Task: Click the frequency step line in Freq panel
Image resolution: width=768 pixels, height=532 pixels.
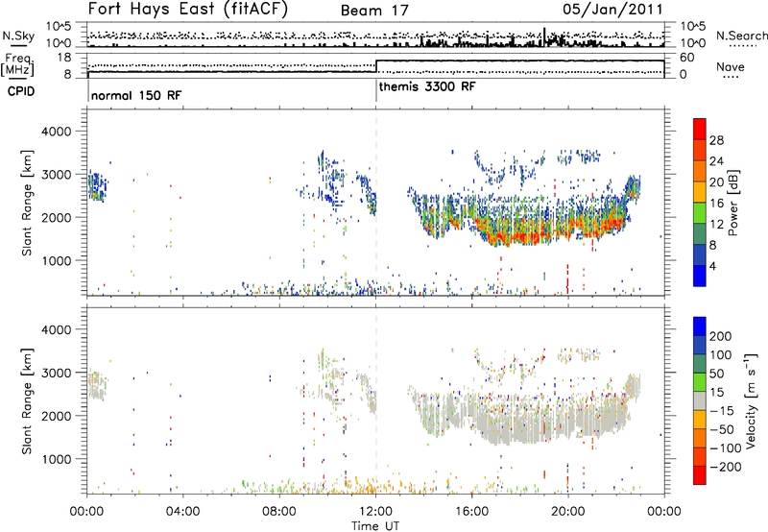Action: (376, 66)
